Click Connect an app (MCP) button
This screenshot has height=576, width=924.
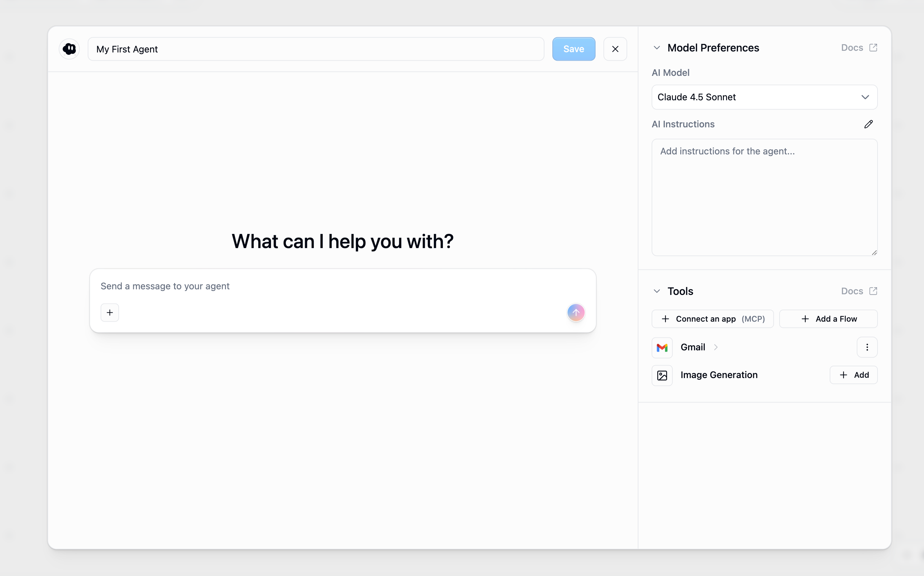(712, 319)
